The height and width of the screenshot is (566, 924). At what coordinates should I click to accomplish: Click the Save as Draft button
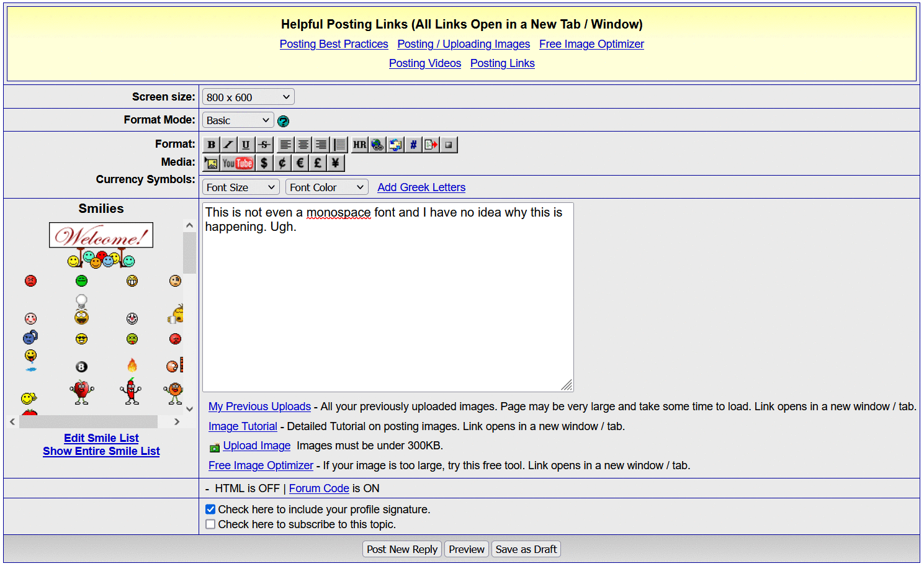tap(526, 549)
